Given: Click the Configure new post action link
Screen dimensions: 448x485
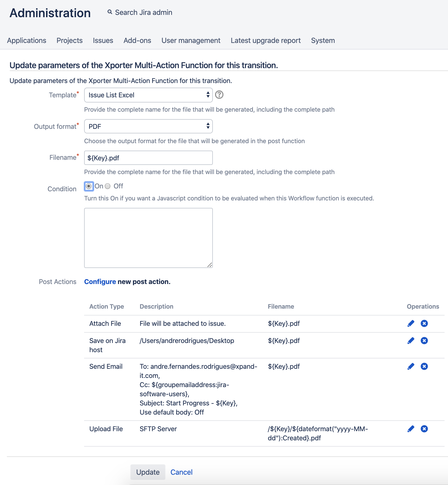Looking at the screenshot, I should [x=100, y=282].
